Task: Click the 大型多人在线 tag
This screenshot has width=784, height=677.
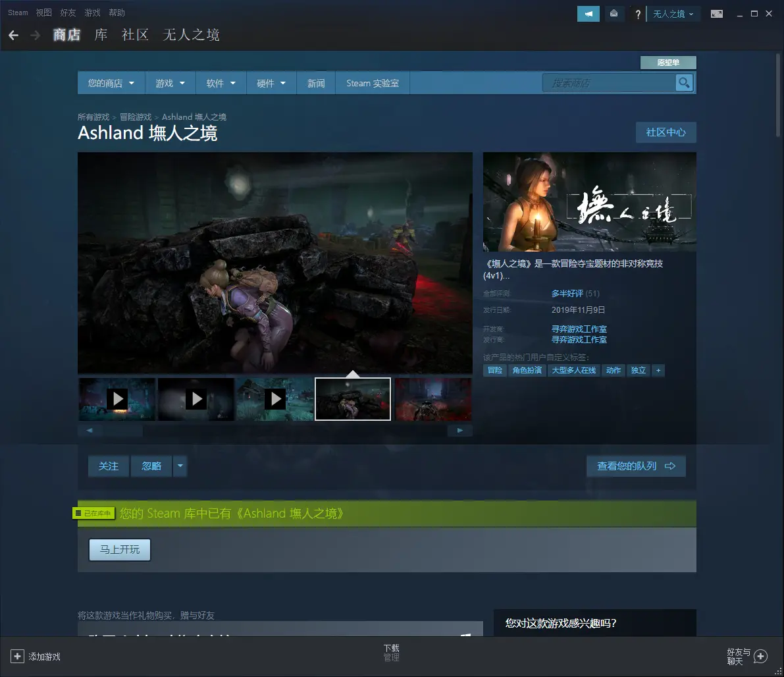Action: pyautogui.click(x=574, y=370)
